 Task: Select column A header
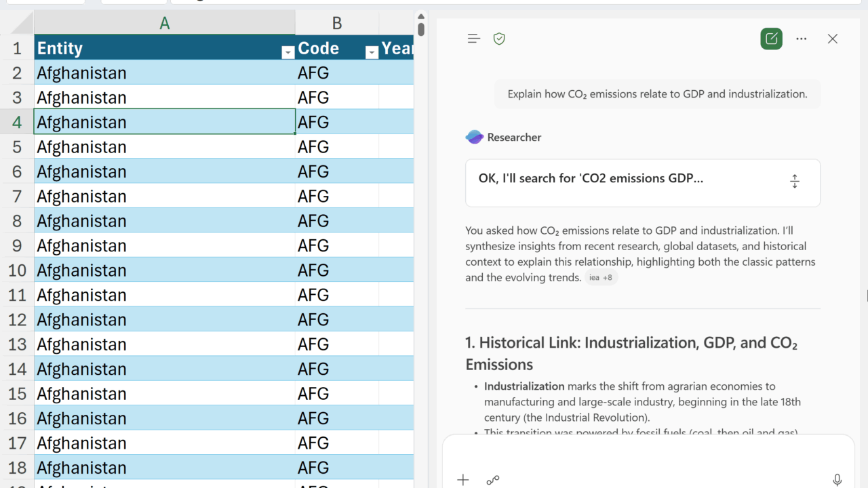click(x=164, y=24)
